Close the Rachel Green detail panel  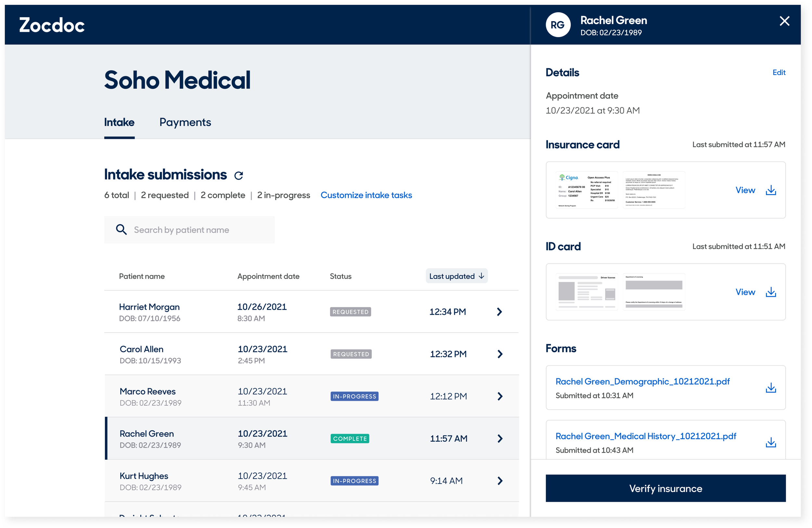coord(784,21)
